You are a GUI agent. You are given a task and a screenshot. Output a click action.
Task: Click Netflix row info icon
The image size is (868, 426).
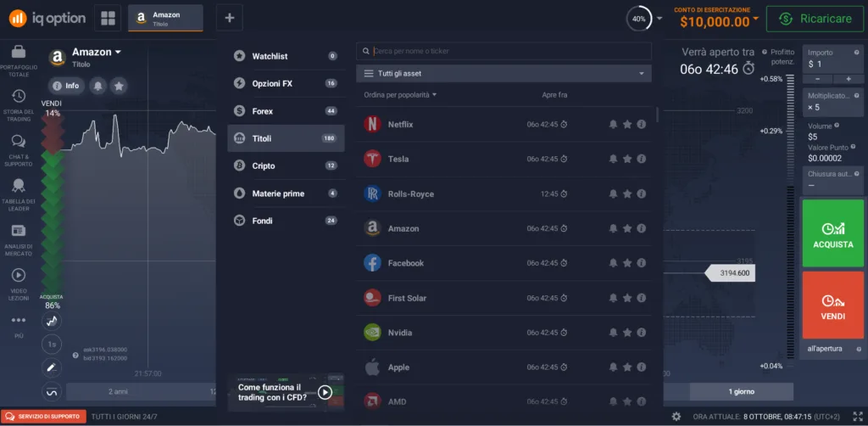pyautogui.click(x=642, y=125)
